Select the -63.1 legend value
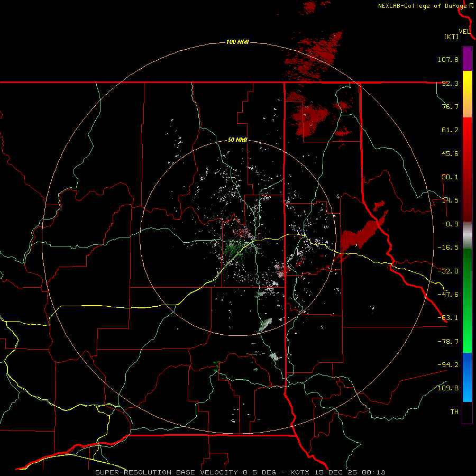Screen dimensions: 476x476 point(448,318)
